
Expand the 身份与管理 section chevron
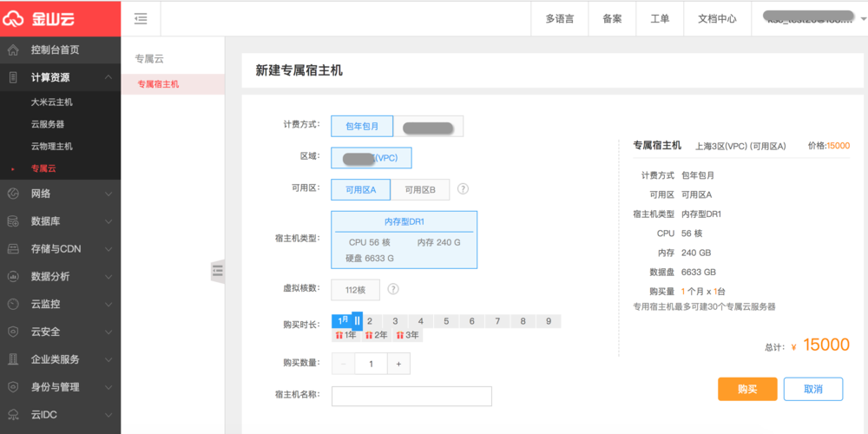coord(108,387)
